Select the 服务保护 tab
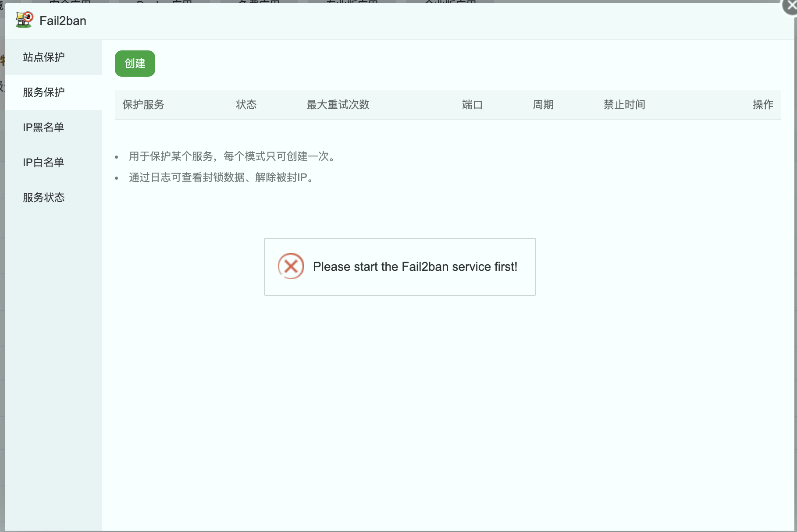 point(53,92)
